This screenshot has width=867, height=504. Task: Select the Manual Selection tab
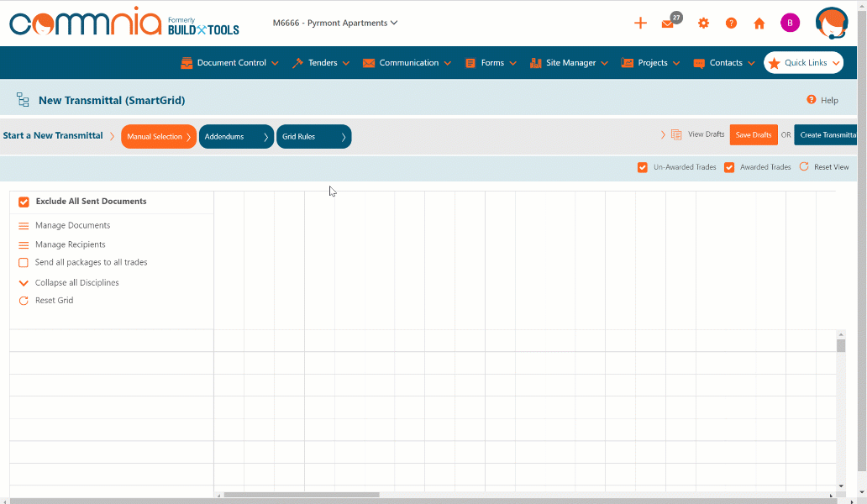click(x=159, y=136)
